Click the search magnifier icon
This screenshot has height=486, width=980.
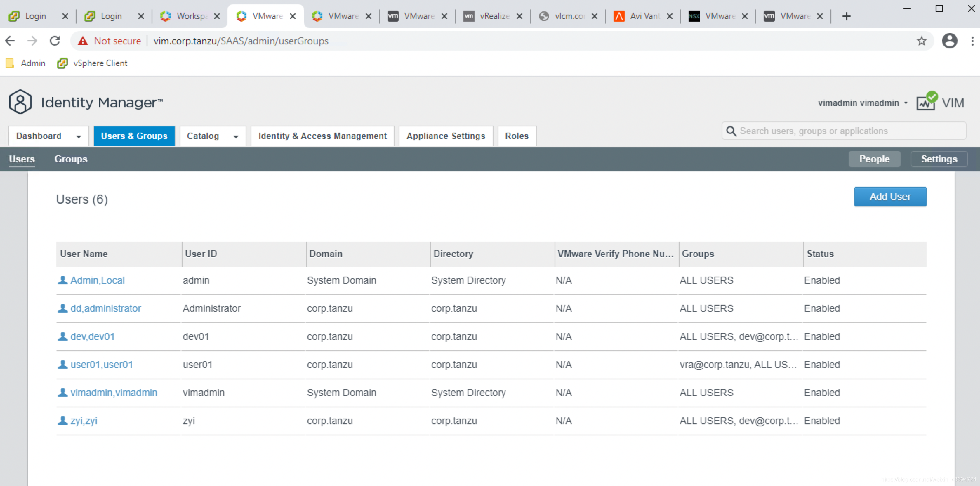(731, 131)
